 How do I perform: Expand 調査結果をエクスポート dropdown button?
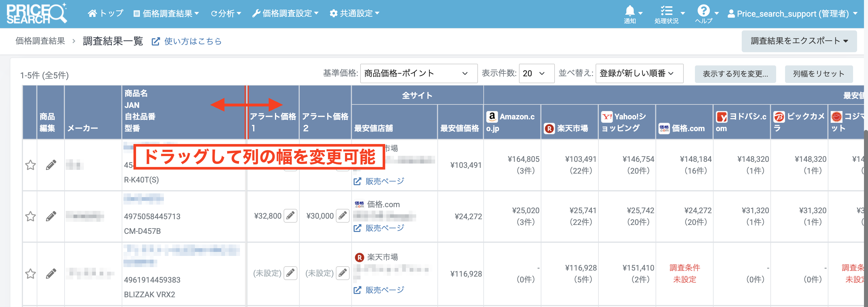tap(799, 41)
